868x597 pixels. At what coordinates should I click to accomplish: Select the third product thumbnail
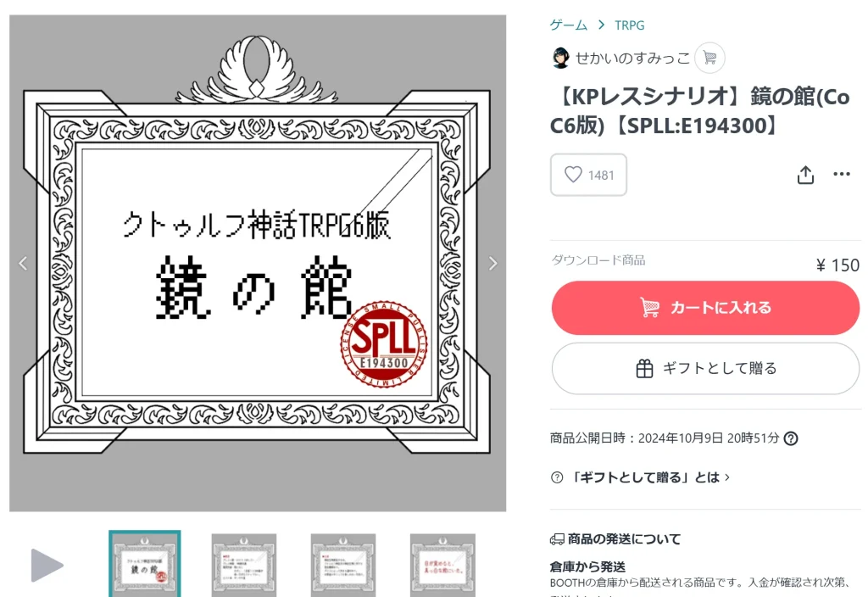343,566
